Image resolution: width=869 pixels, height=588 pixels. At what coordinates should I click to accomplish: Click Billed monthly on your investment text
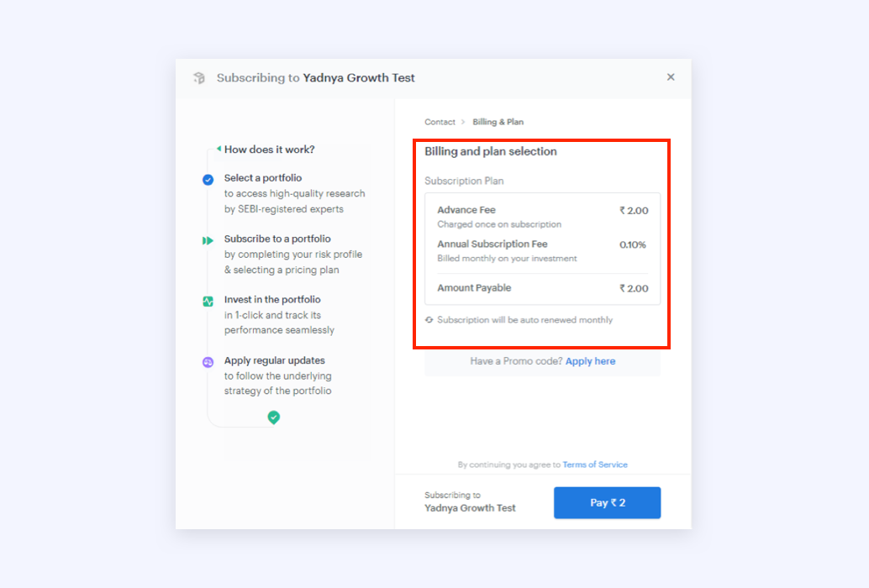coord(507,258)
